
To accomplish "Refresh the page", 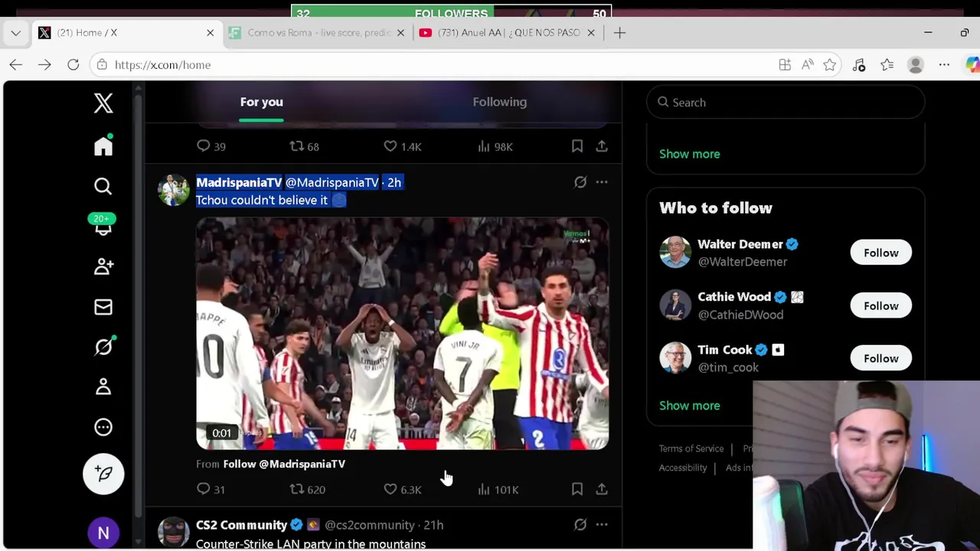I will coord(73,65).
